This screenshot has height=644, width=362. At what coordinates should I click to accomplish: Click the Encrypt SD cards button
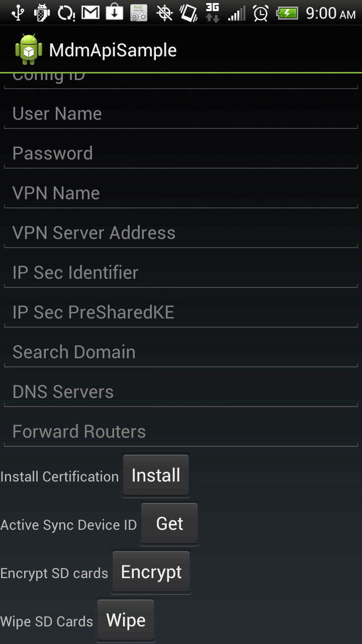point(151,572)
